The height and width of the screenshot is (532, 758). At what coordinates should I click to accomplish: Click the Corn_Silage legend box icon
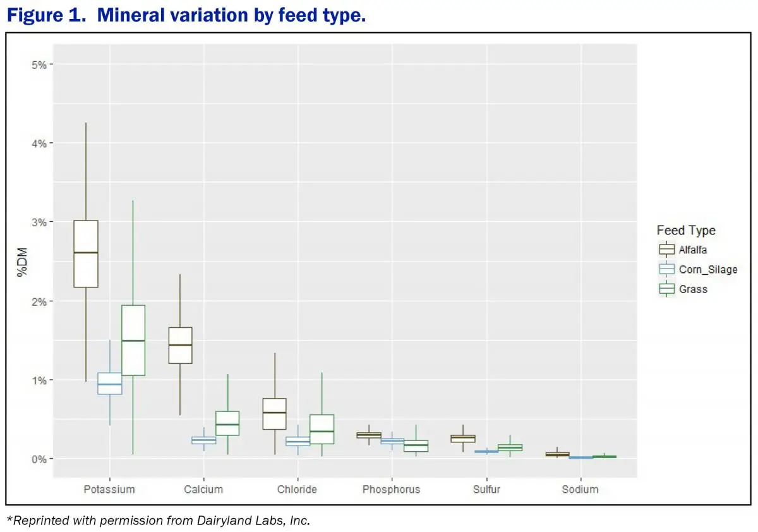[666, 269]
